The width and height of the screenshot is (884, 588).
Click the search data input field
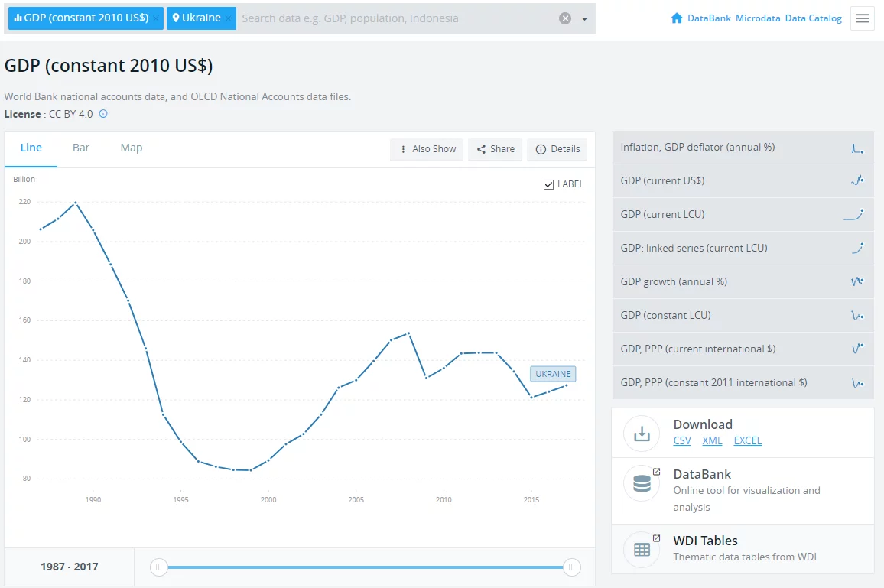(x=398, y=18)
